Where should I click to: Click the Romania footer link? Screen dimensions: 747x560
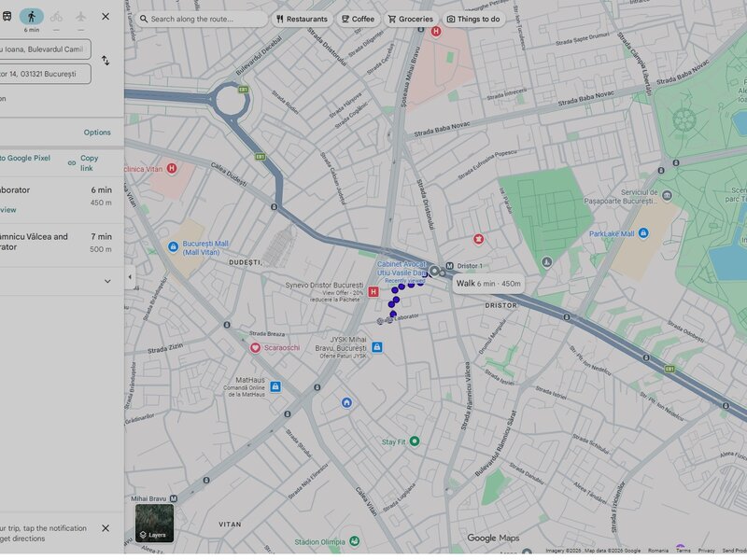click(658, 551)
